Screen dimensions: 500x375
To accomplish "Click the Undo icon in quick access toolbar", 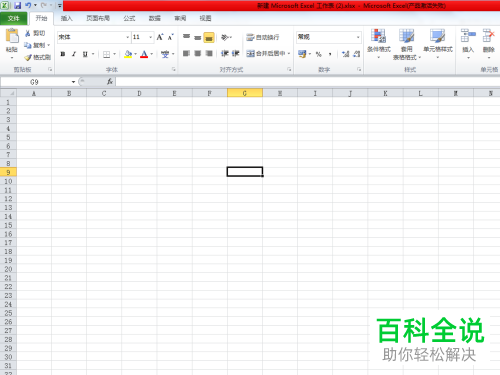I will (28, 5).
